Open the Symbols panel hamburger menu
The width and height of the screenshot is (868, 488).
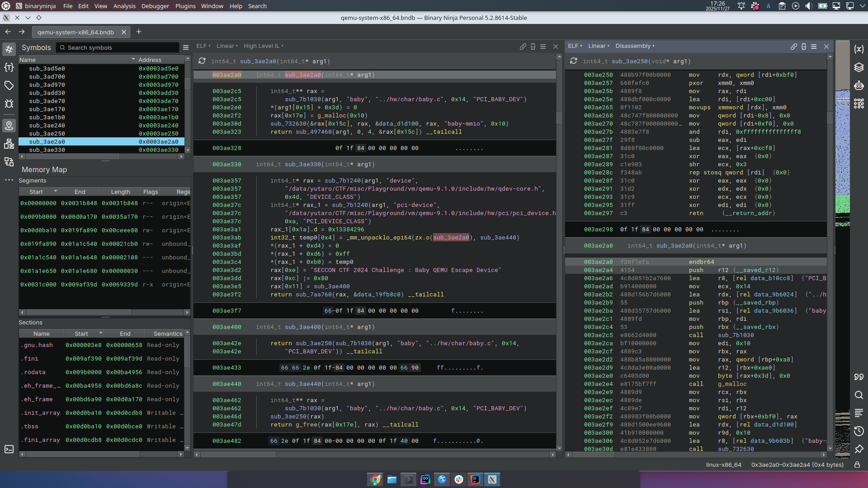pos(186,47)
